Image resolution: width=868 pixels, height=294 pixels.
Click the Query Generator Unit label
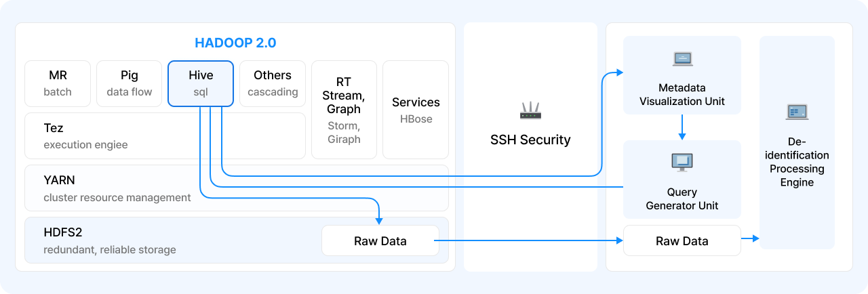682,198
